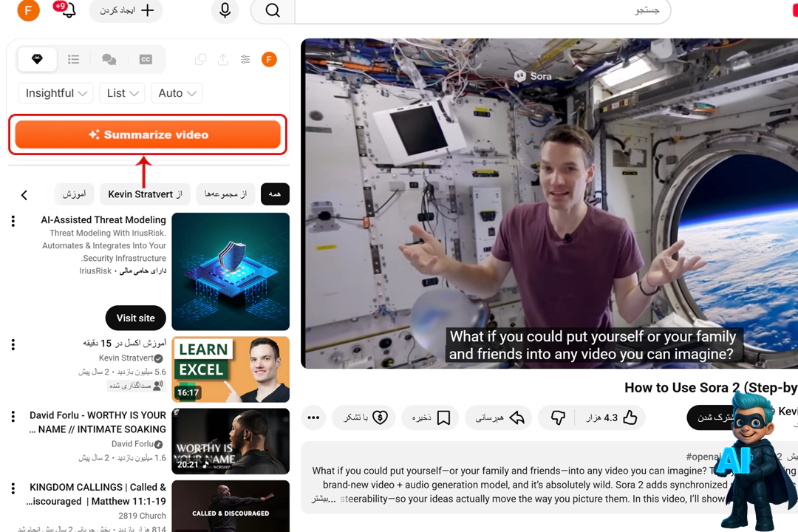Viewport: 798px width, 532px height.
Task: Open the notifications bell
Action: click(67, 10)
